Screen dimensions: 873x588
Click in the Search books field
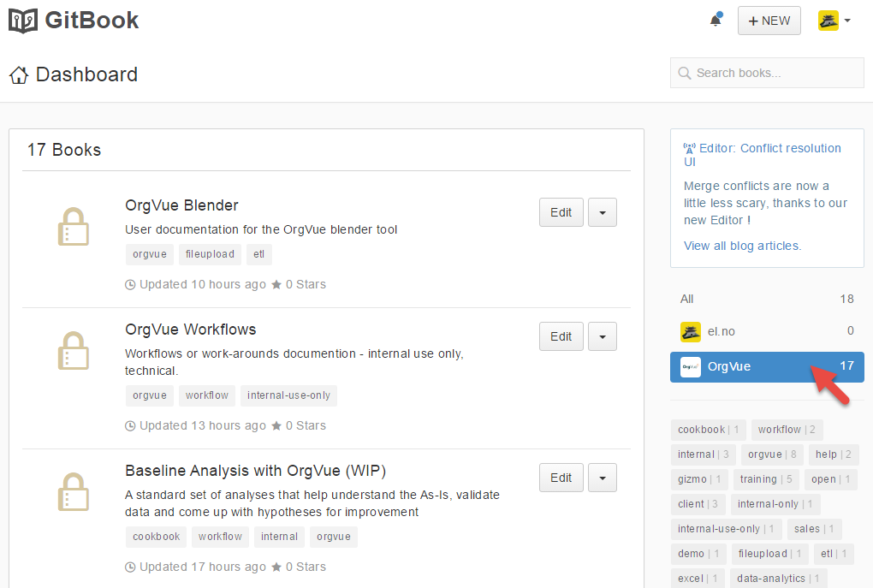tap(775, 73)
